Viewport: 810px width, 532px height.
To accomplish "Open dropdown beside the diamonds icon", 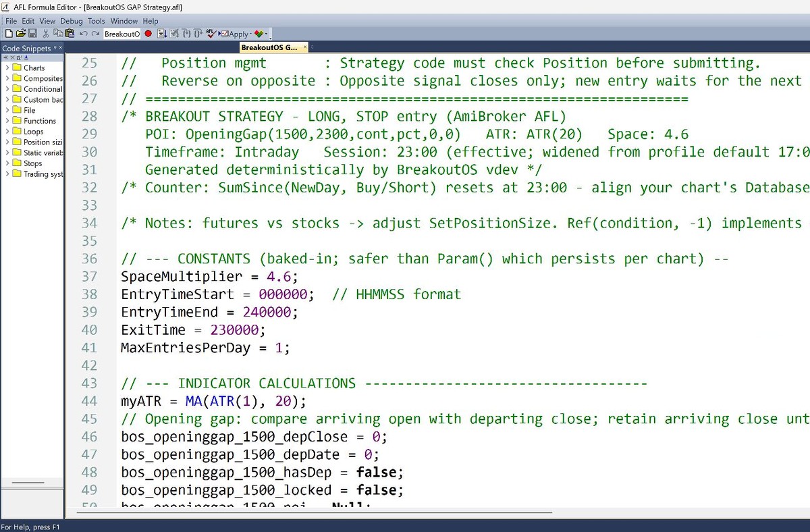I will coord(267,34).
